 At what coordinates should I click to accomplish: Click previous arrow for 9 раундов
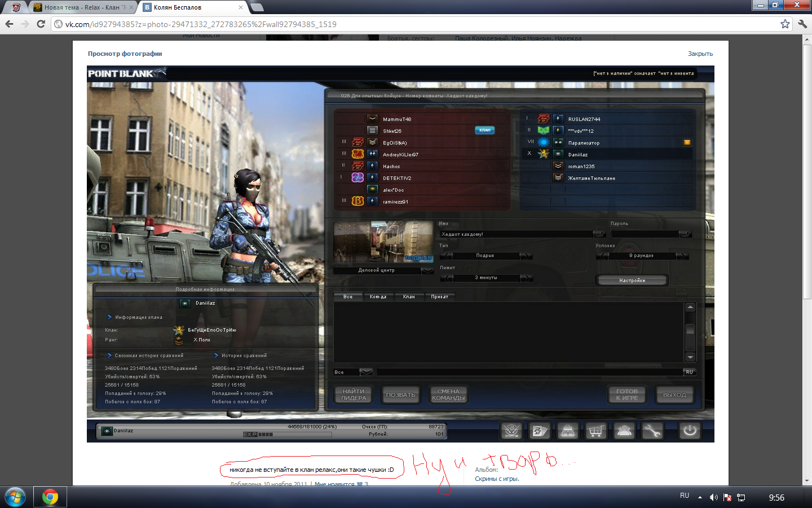coord(603,256)
